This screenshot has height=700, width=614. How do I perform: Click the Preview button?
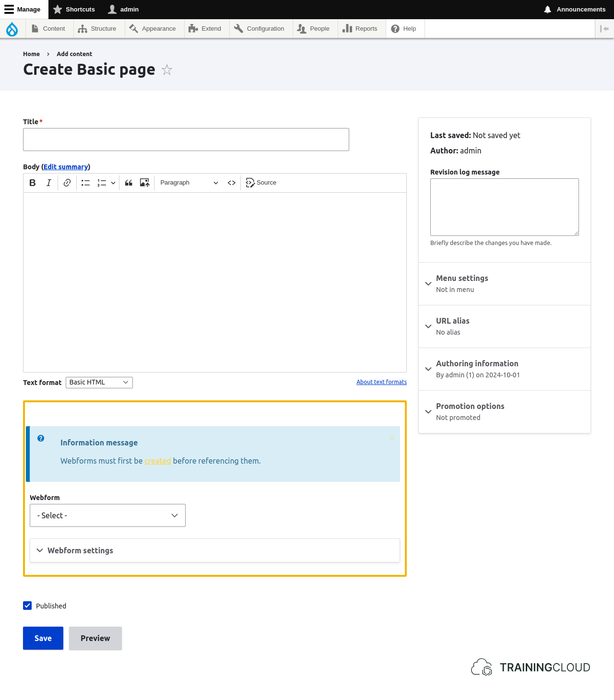click(95, 638)
